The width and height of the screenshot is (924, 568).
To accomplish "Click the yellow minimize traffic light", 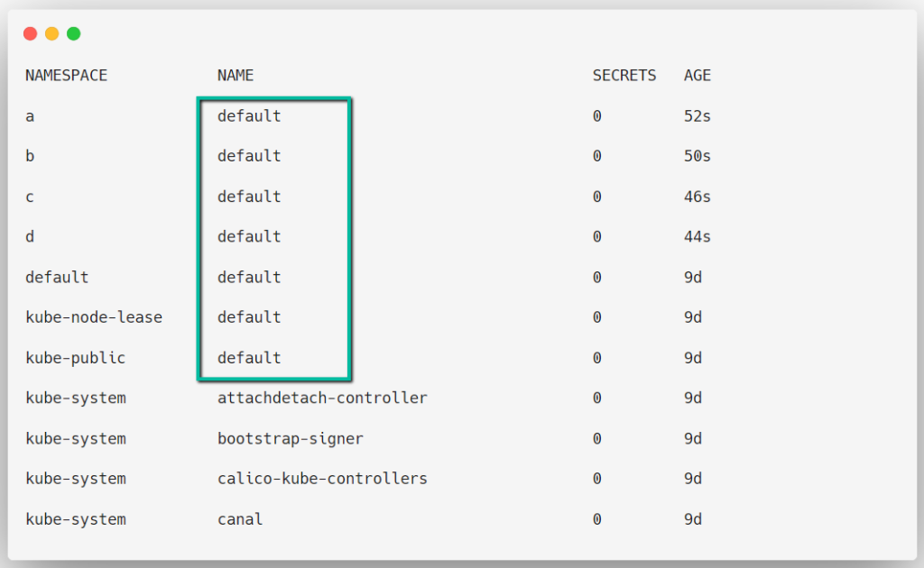I will pos(52,32).
